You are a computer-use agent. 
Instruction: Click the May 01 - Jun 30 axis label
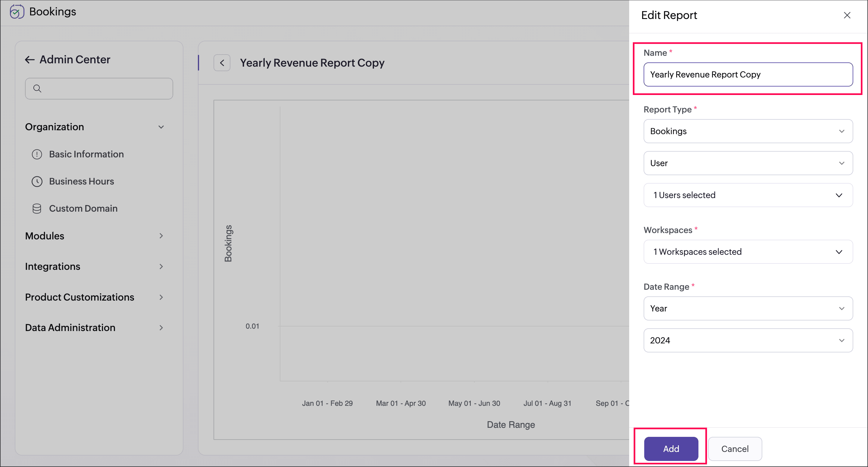pos(474,403)
